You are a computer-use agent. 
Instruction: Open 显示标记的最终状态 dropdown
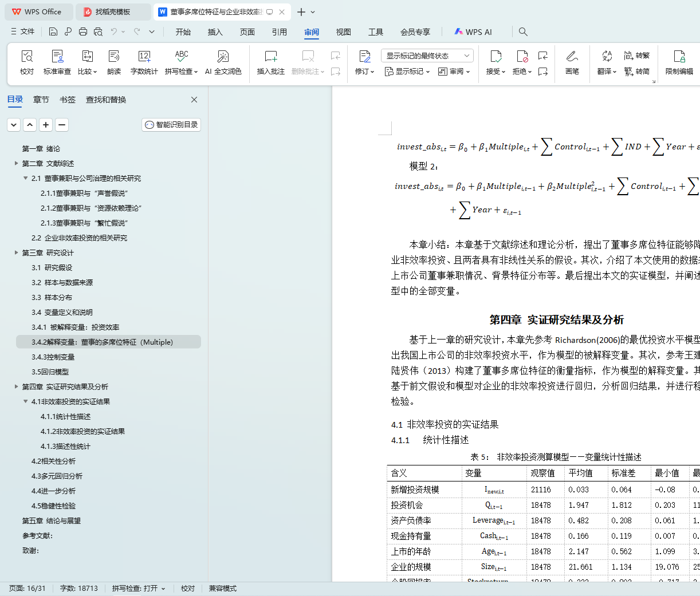427,56
